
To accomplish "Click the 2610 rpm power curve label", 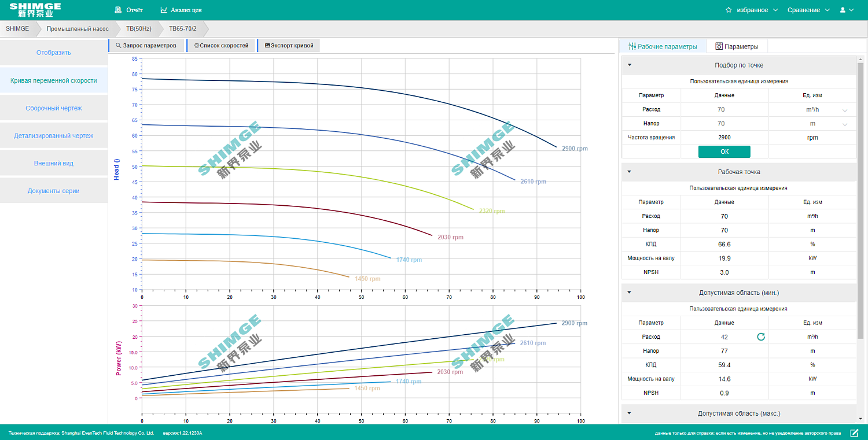I will click(x=533, y=343).
